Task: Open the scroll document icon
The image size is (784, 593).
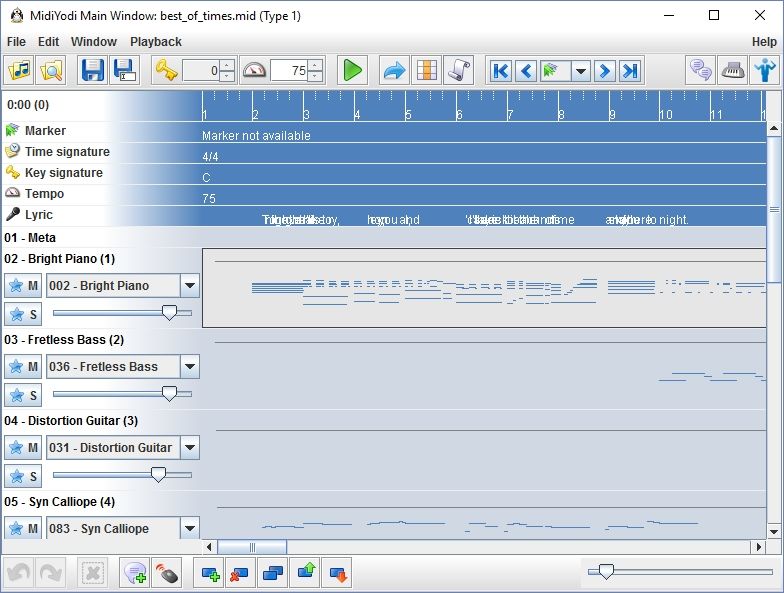Action: (x=458, y=70)
